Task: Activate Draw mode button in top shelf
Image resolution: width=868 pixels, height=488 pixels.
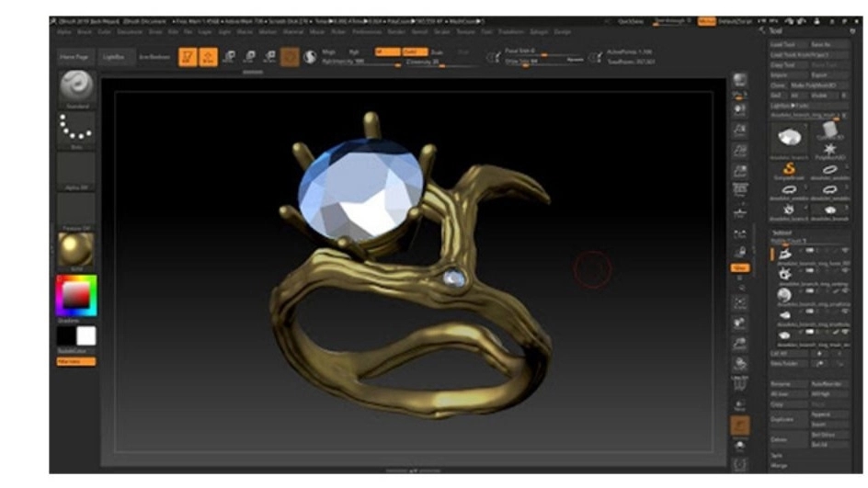Action: click(208, 57)
